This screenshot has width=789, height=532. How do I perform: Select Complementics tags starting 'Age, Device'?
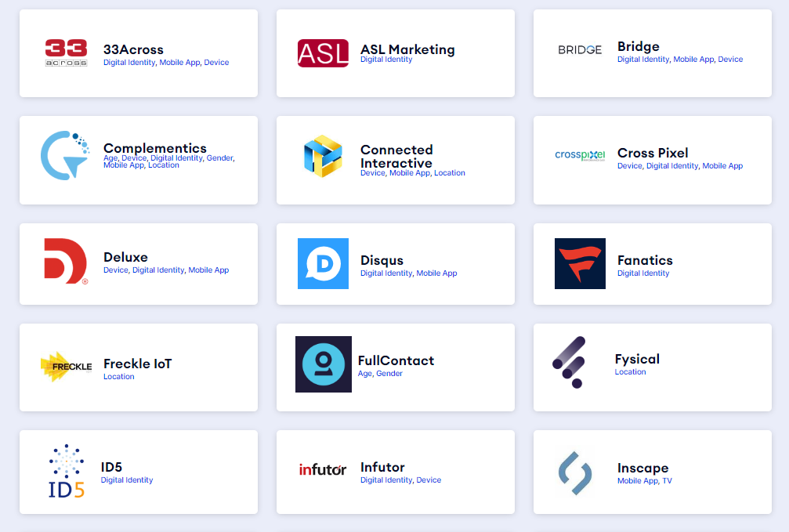tap(169, 161)
